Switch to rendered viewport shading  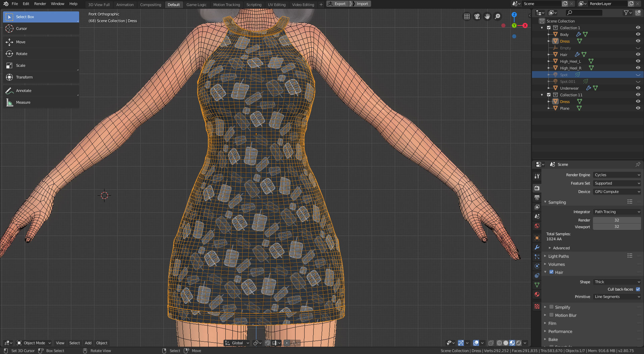point(519,343)
